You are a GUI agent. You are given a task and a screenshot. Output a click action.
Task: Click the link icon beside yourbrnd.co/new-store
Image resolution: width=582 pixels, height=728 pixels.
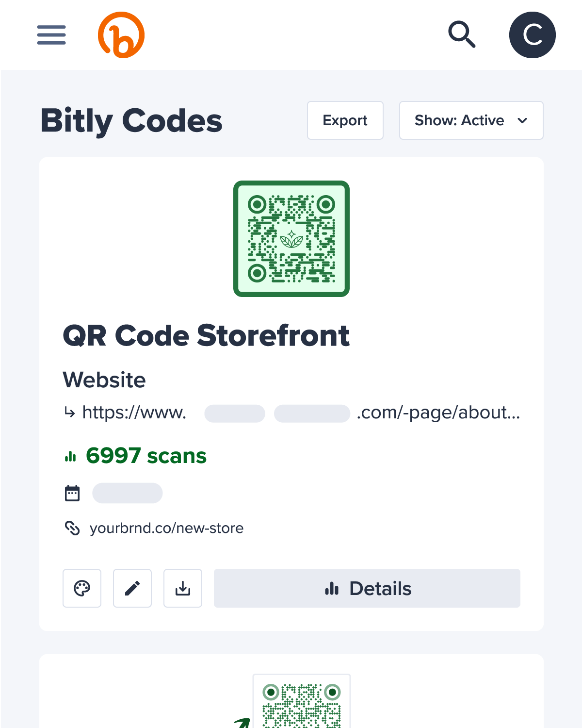tap(73, 529)
